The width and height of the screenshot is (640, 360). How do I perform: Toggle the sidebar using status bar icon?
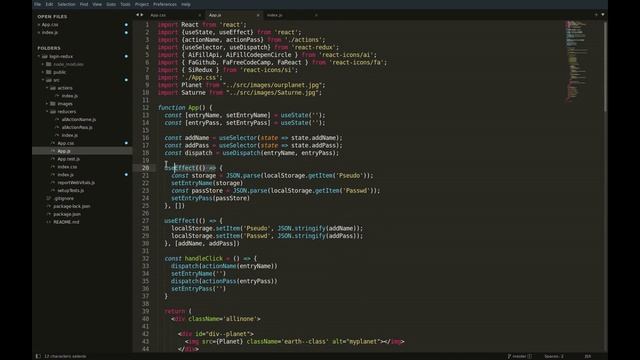tap(38, 356)
